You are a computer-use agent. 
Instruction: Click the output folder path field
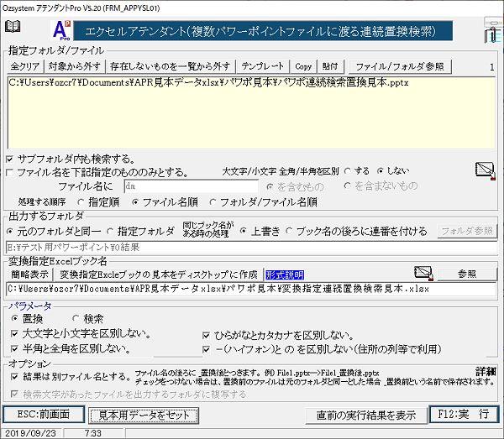click(251, 248)
